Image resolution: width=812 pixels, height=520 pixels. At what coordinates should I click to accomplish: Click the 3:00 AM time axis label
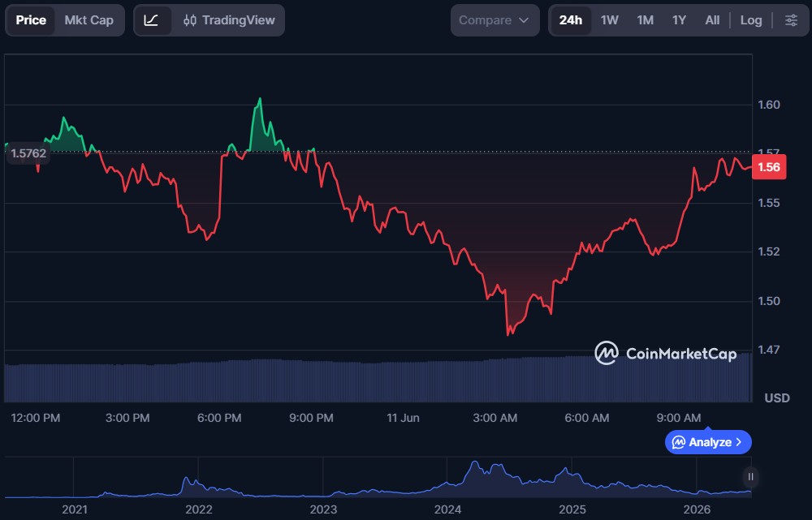pos(495,418)
